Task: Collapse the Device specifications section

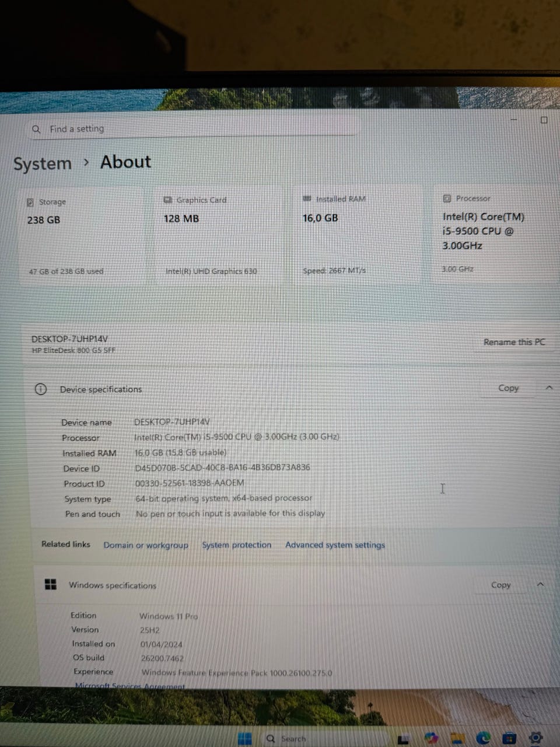Action: (x=549, y=388)
